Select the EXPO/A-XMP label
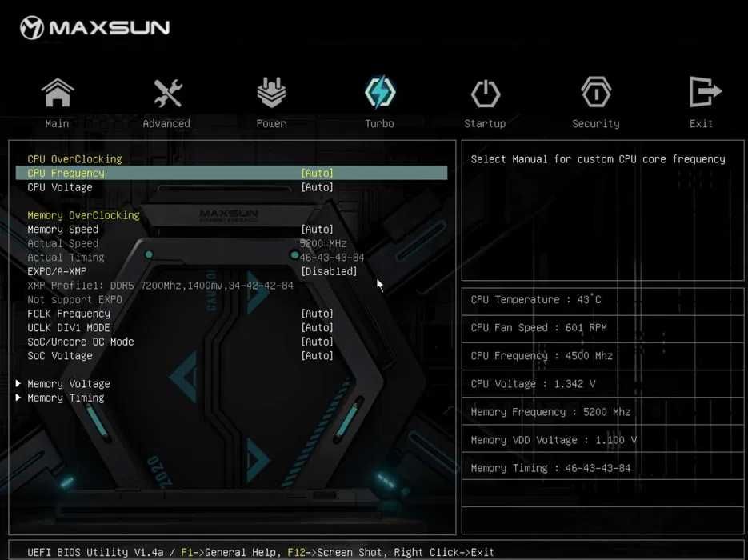 [x=57, y=271]
